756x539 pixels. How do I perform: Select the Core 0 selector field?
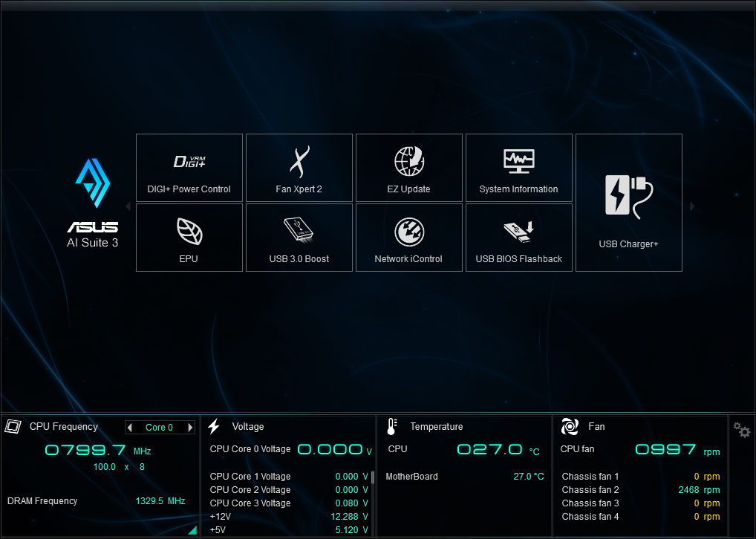click(160, 427)
